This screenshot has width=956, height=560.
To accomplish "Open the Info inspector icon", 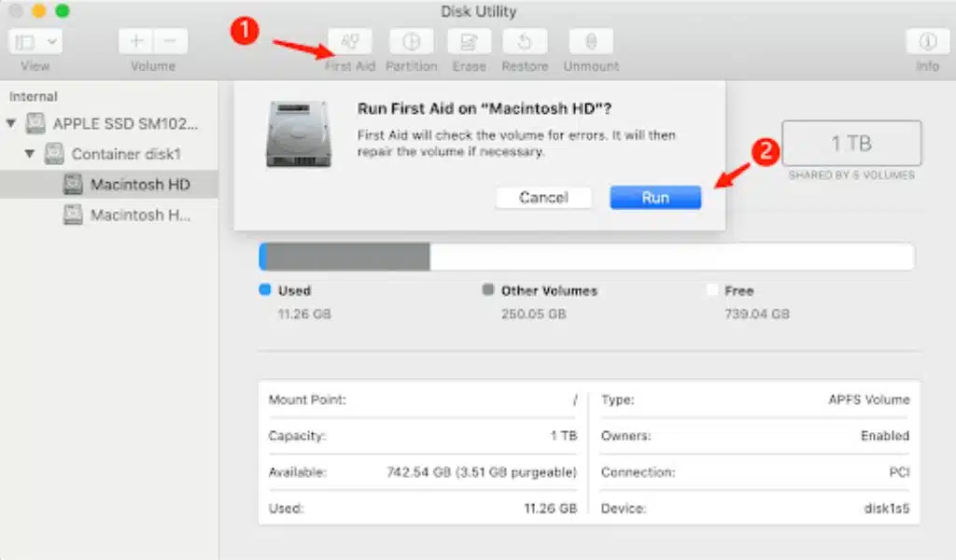I will 927,42.
